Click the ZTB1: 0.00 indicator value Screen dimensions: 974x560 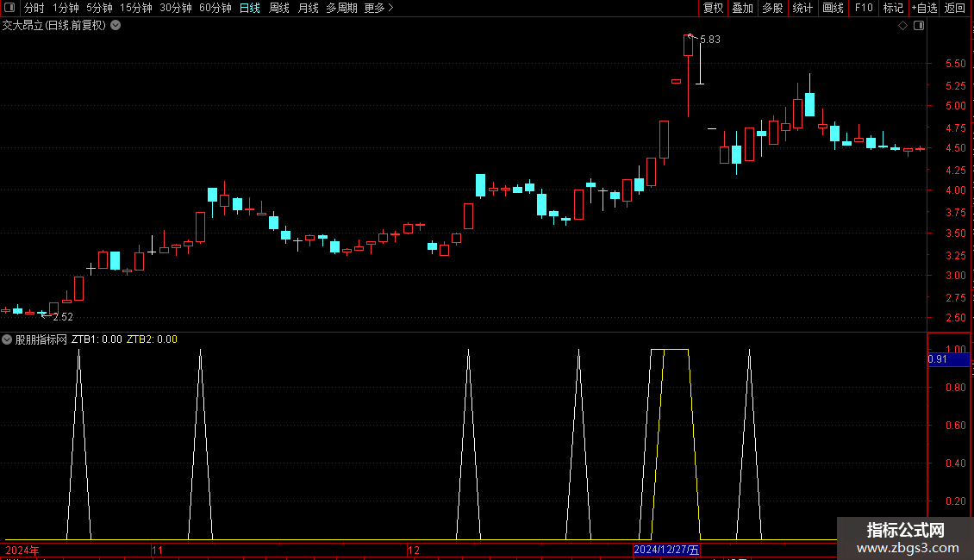[97, 339]
